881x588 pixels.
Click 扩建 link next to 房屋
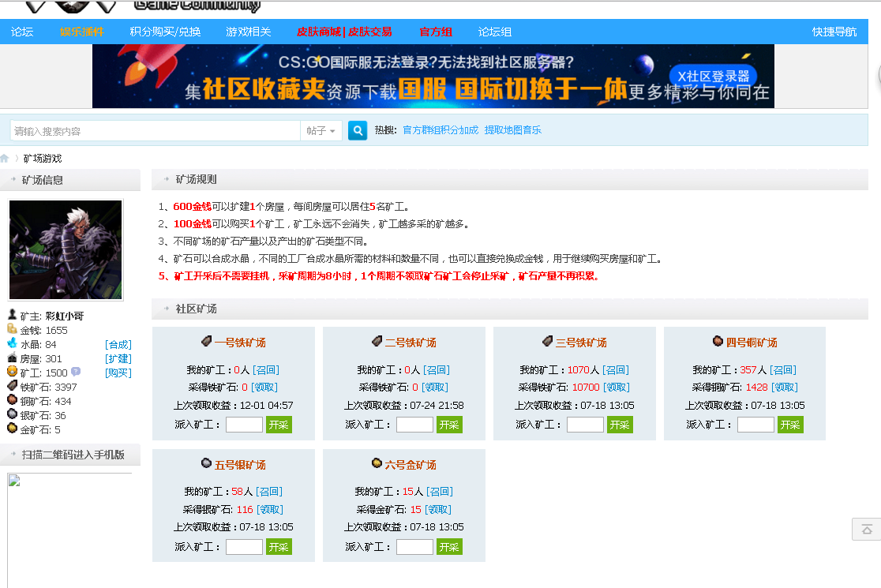pos(118,358)
